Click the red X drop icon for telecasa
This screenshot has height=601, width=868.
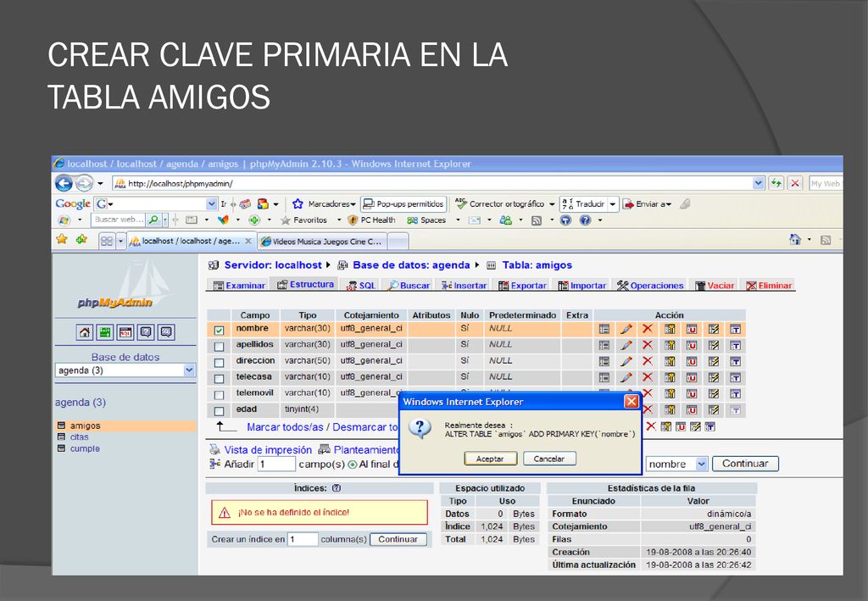[647, 377]
